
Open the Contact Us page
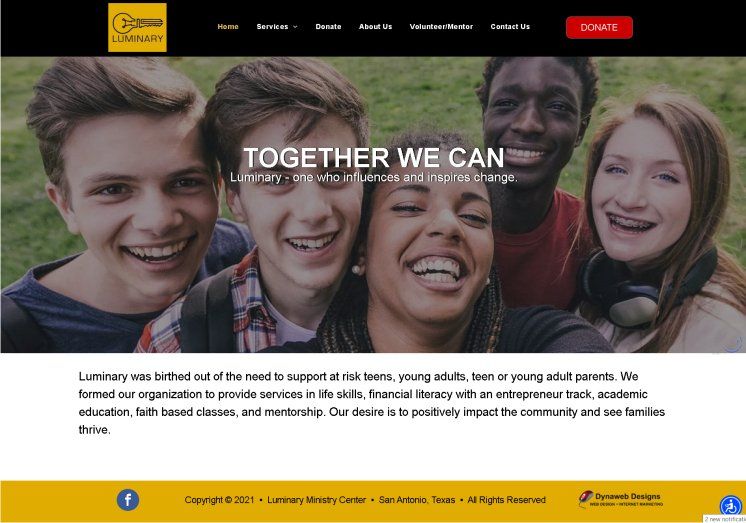(510, 27)
